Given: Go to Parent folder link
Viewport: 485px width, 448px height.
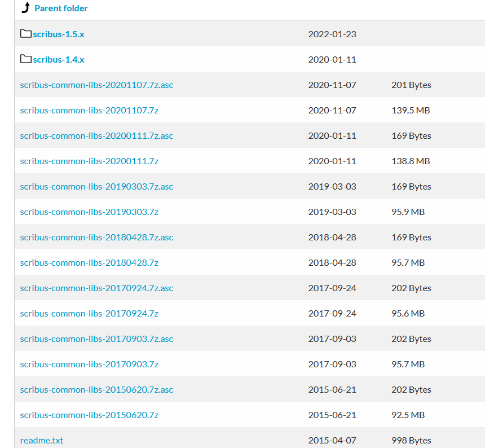Looking at the screenshot, I should click(x=61, y=8).
